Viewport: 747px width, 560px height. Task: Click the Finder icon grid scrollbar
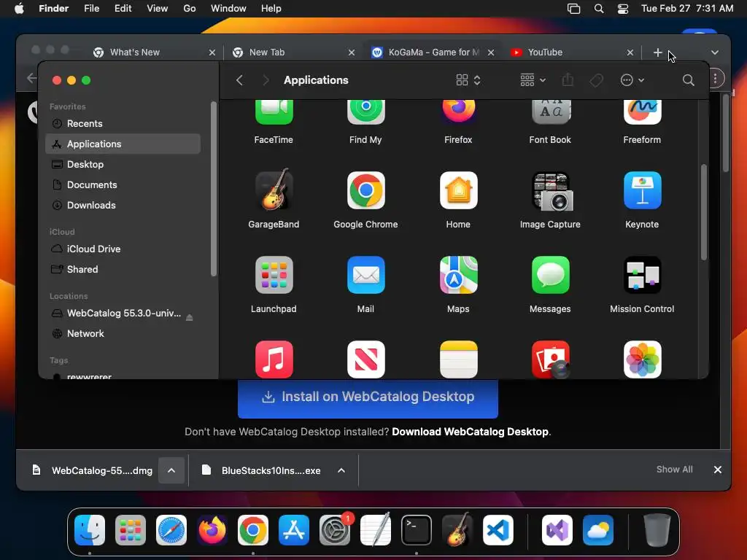(704, 212)
